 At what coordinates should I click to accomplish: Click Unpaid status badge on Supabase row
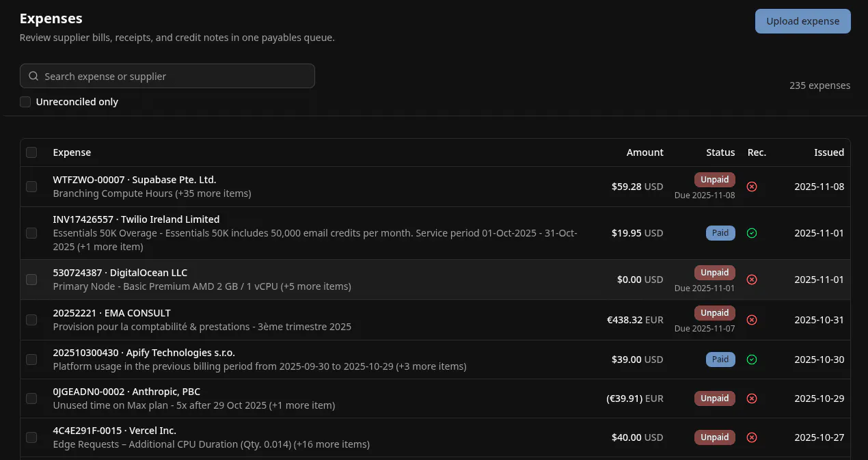714,180
